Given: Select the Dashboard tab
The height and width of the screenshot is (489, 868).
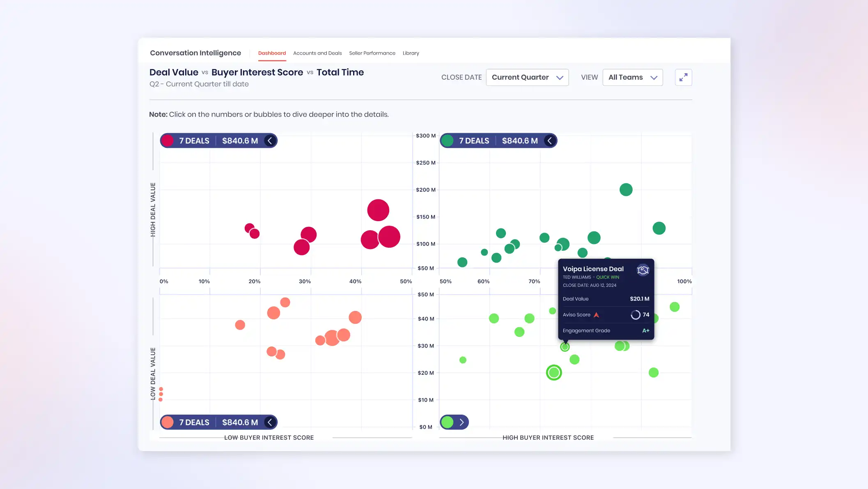Looking at the screenshot, I should (272, 53).
